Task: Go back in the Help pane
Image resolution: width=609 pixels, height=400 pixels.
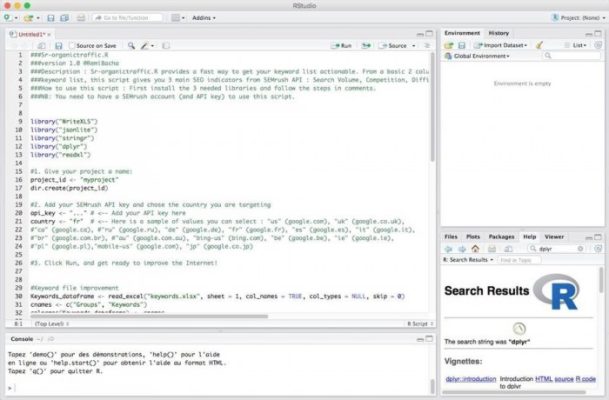Action: click(x=449, y=249)
